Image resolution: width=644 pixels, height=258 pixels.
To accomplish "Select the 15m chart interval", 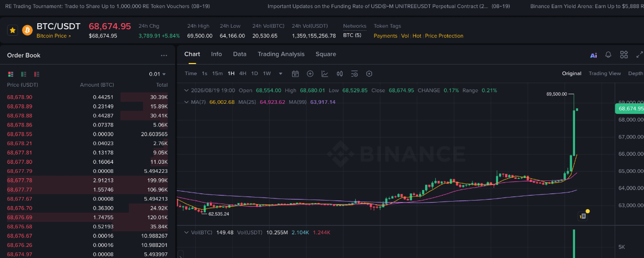I will [x=217, y=74].
